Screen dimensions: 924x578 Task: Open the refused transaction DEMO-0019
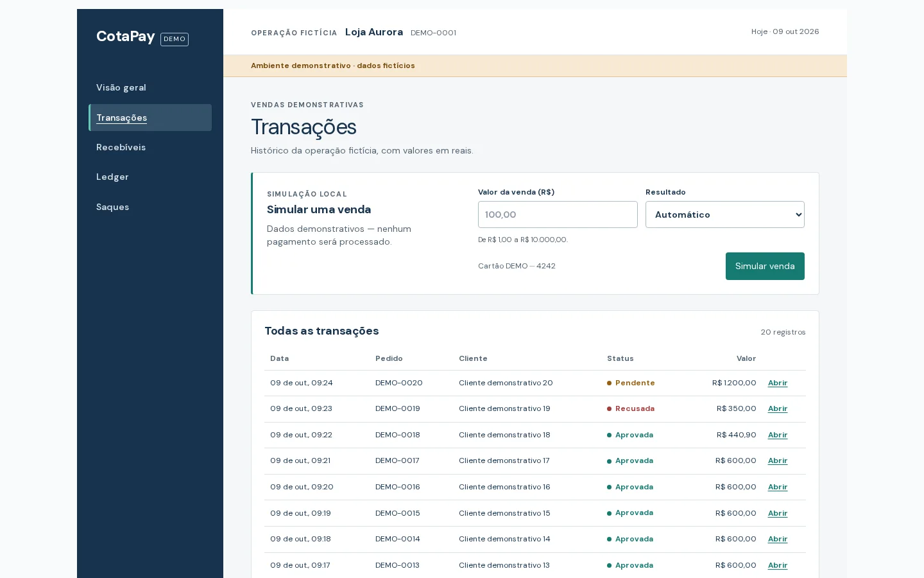coord(778,408)
